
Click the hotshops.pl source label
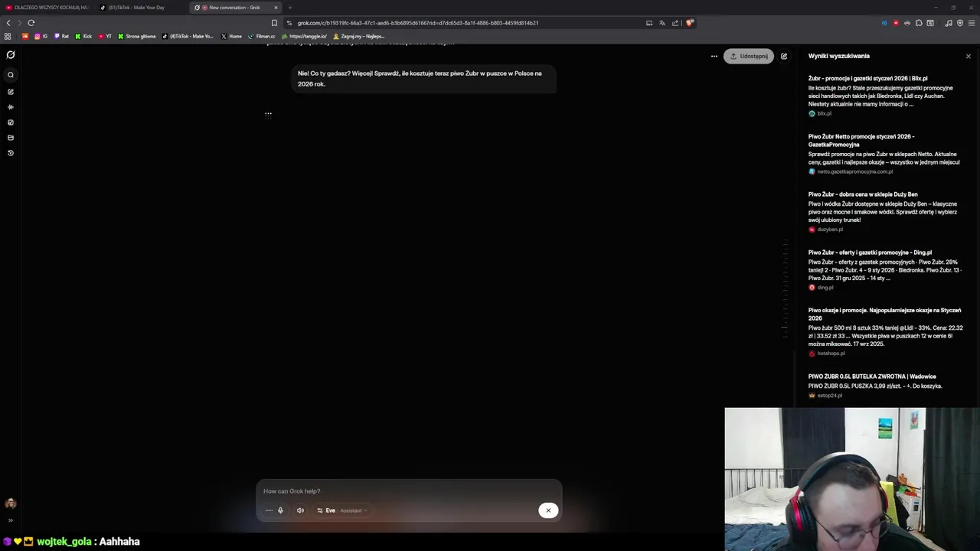click(x=827, y=354)
